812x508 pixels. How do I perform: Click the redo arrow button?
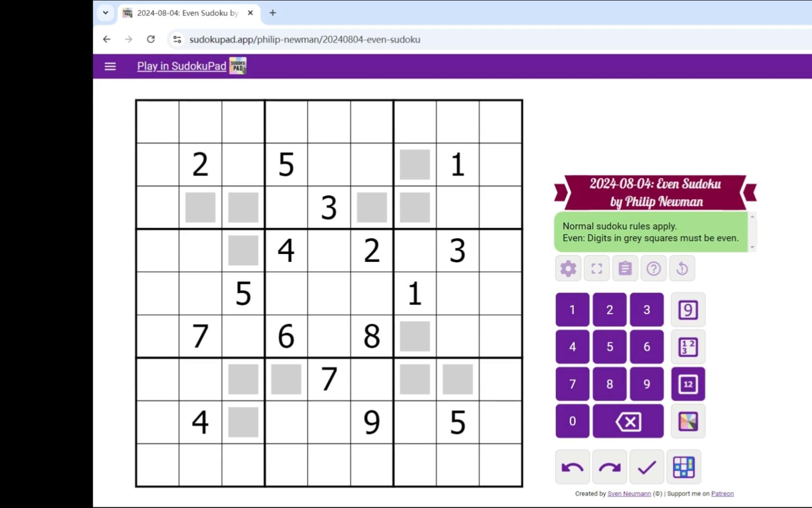[x=609, y=467]
